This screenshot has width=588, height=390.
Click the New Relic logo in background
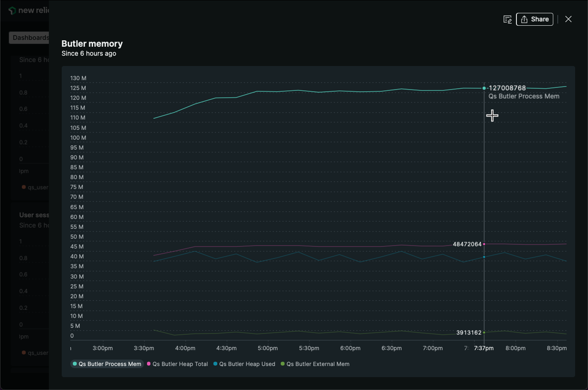pos(28,10)
